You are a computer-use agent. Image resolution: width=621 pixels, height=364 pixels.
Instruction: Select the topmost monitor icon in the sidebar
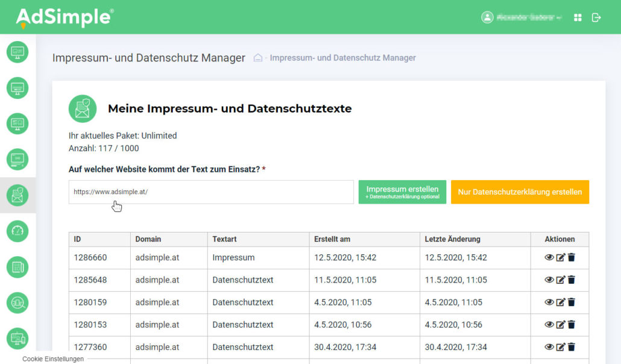(17, 52)
